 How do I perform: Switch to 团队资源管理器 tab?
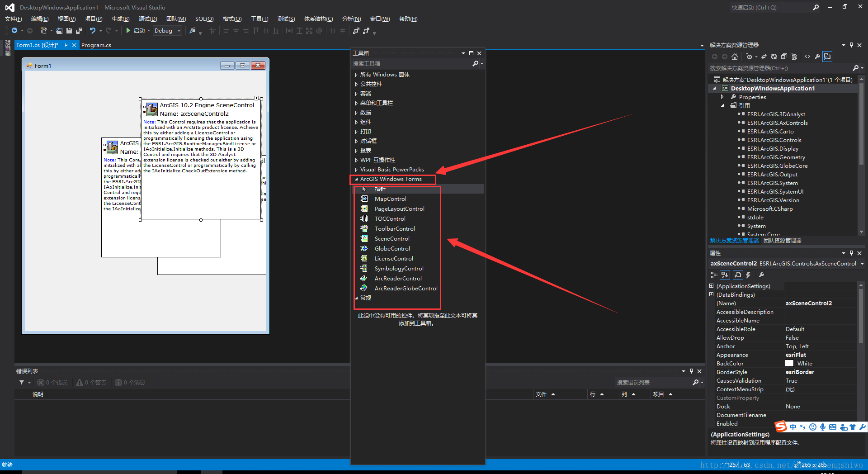tap(783, 241)
